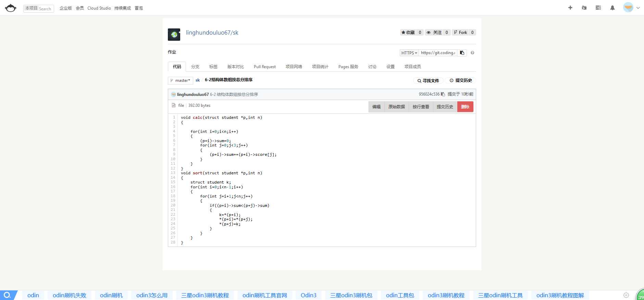This screenshot has width=644, height=300.
Task: Click the 编辑 file button
Action: (x=376, y=107)
